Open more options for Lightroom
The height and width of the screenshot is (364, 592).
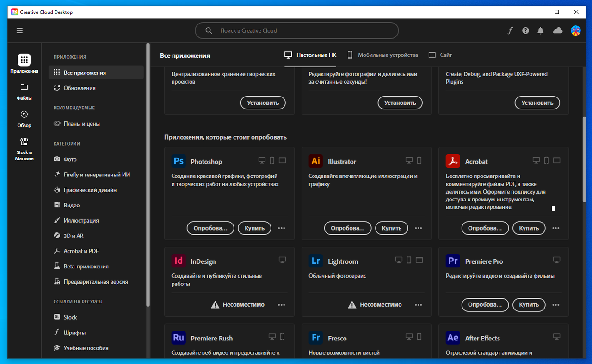click(x=419, y=305)
